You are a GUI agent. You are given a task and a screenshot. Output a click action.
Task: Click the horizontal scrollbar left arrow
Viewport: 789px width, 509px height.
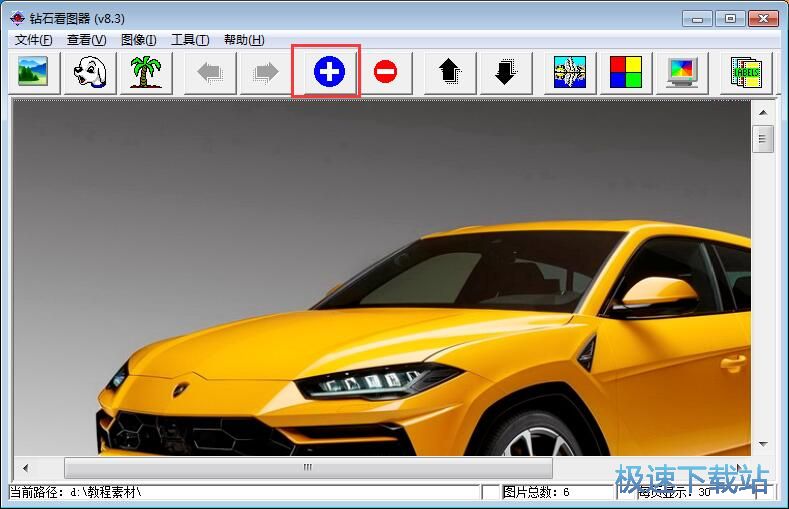25,467
